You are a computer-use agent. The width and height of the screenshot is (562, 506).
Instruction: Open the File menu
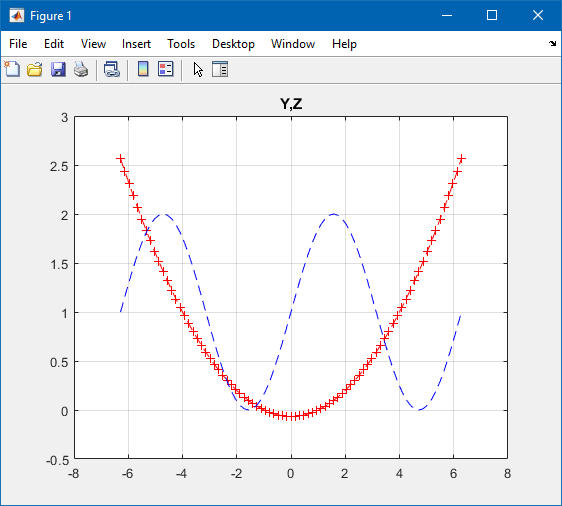coord(18,44)
